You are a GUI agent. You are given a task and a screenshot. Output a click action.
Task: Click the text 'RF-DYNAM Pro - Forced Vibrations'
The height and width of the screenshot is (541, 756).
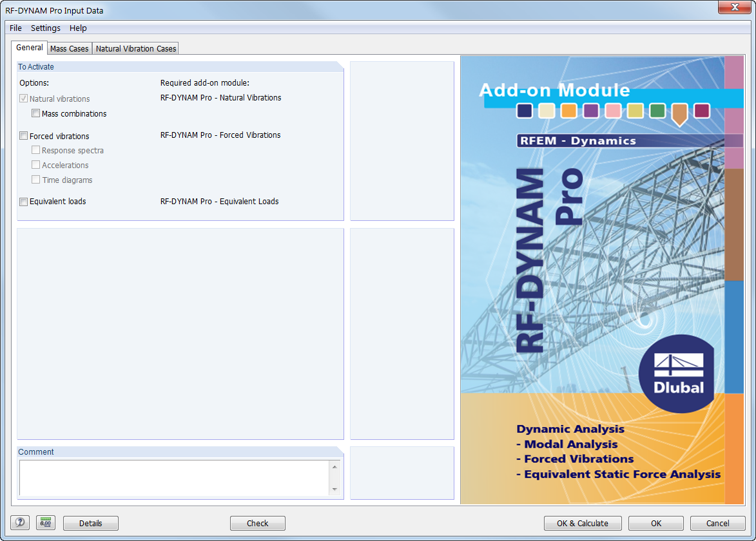(x=220, y=135)
